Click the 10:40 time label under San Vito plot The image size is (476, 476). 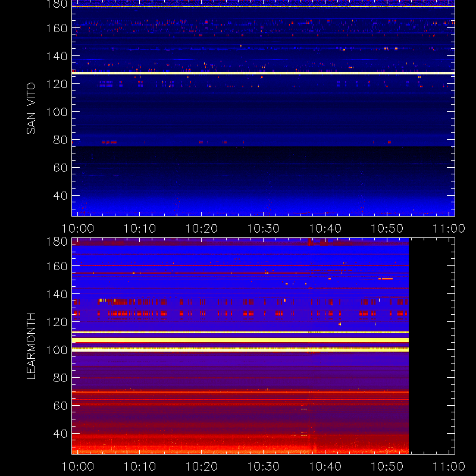(325, 228)
